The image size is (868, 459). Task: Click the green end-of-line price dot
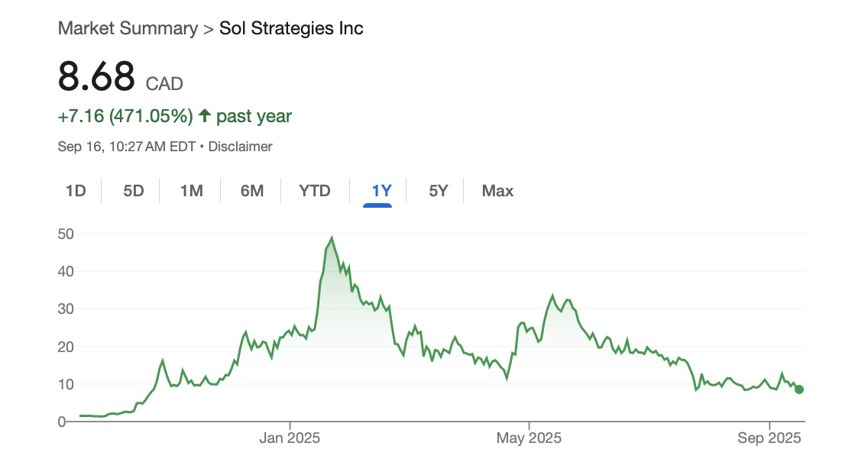coord(799,390)
